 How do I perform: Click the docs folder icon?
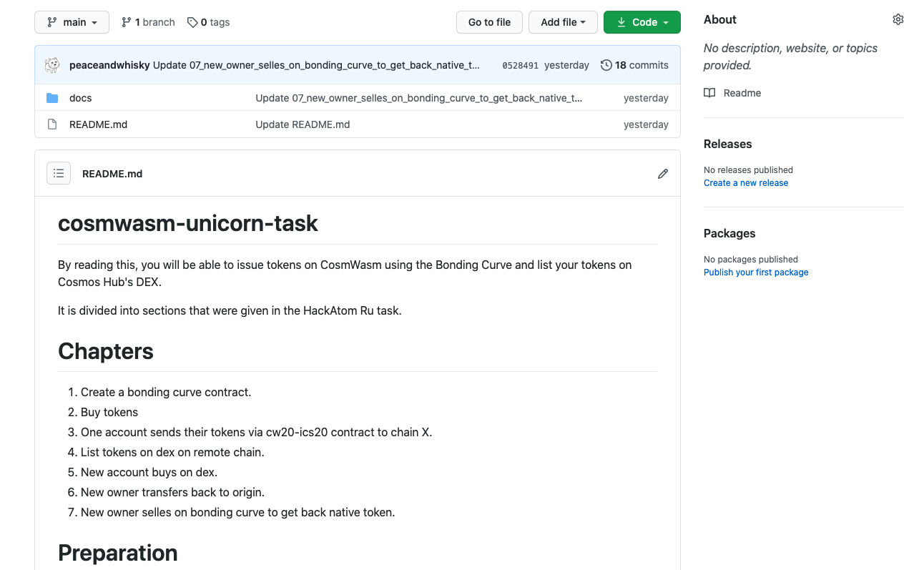(x=52, y=98)
